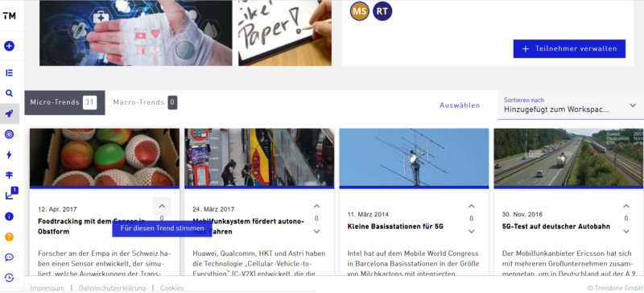Image resolution: width=644 pixels, height=293 pixels.
Task: Select the Micro-Trends tab
Action: (x=65, y=102)
